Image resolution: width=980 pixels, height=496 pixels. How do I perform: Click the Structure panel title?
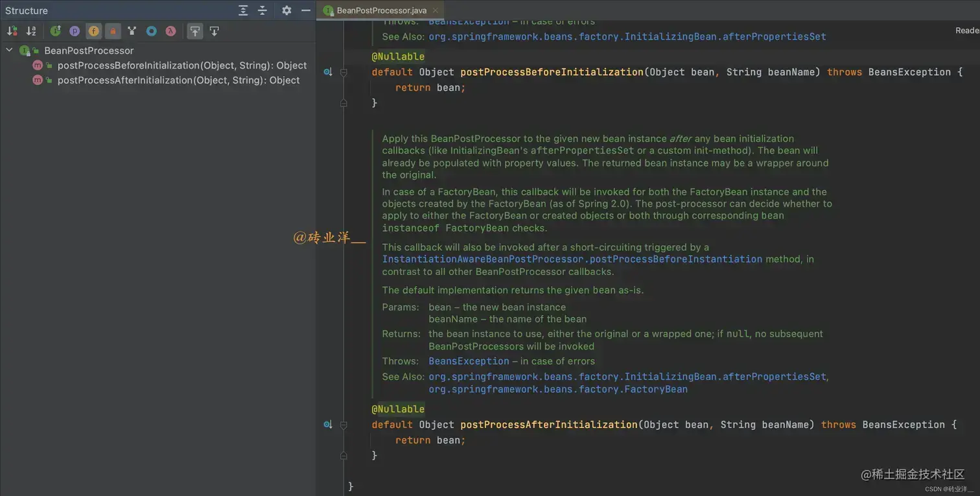coord(27,10)
